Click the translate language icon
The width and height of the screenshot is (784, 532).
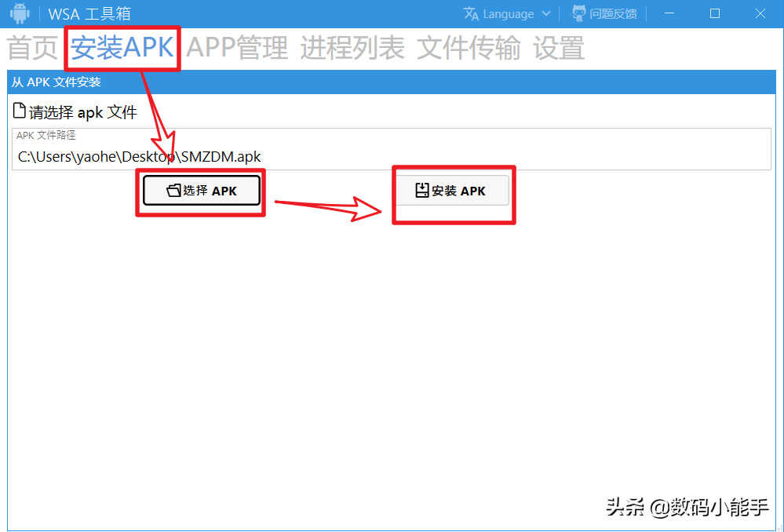(471, 14)
